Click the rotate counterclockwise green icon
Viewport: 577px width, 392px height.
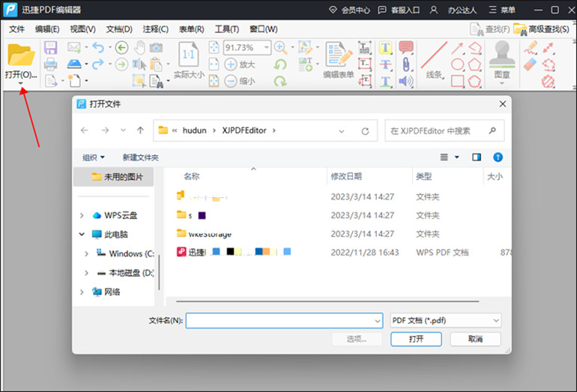click(280, 64)
